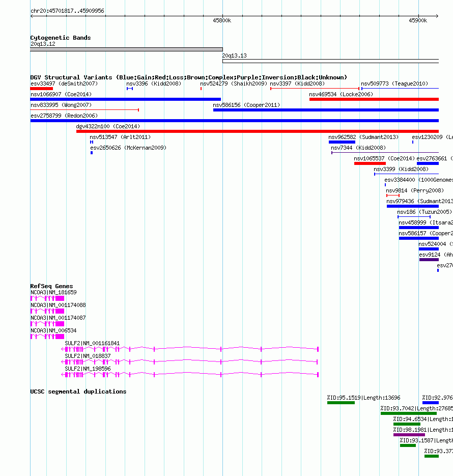Click the DGV Structural Variants track title
453x476 pixels.
click(x=188, y=77)
